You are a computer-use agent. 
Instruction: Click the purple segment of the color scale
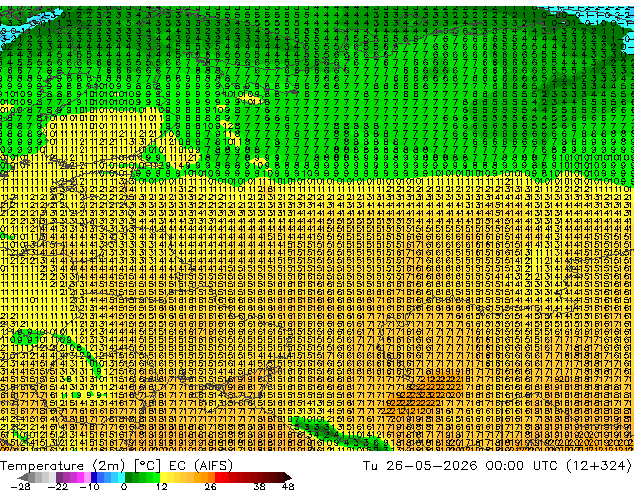point(73,477)
